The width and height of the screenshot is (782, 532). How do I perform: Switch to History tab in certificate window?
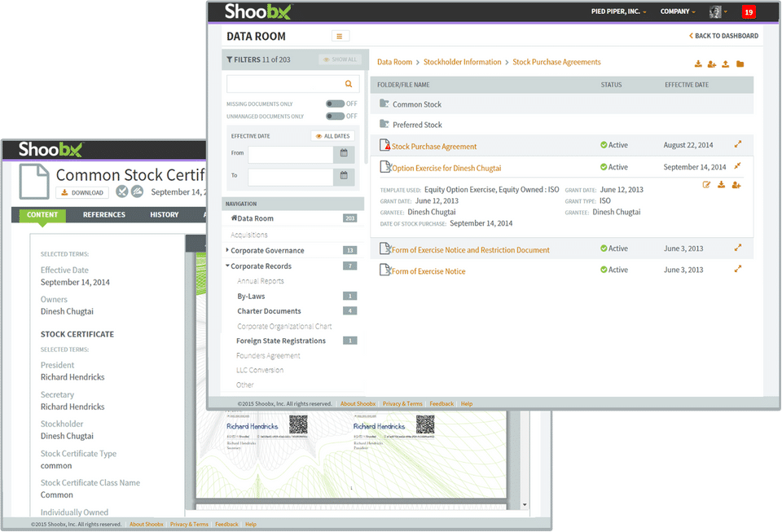click(164, 214)
